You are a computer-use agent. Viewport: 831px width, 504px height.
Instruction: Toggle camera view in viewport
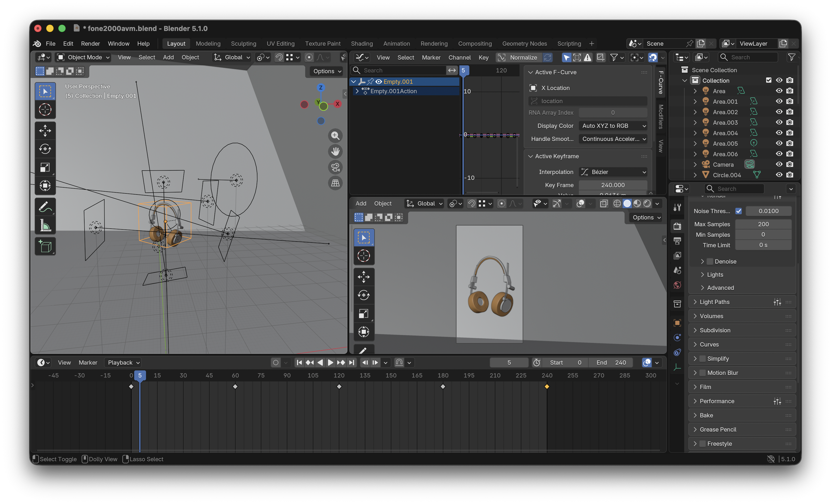[x=335, y=167]
